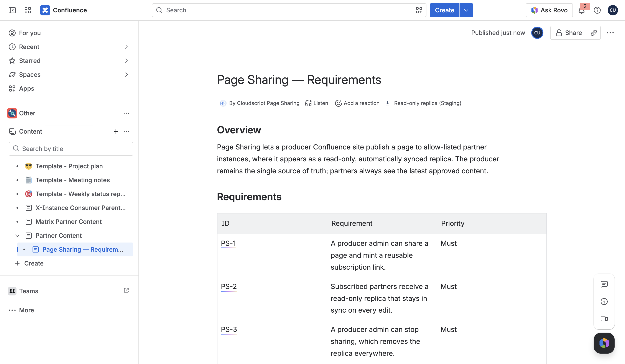Copy page link with the chain icon

click(x=594, y=33)
